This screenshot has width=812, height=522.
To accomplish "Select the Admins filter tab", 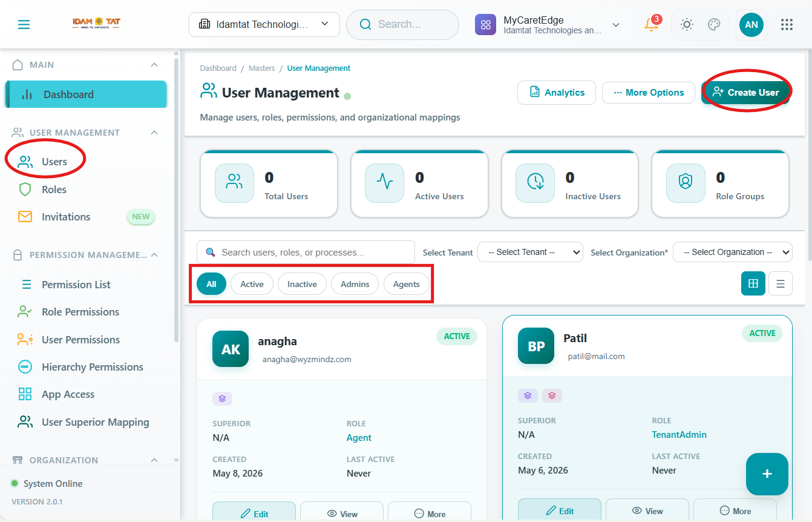I will point(355,284).
